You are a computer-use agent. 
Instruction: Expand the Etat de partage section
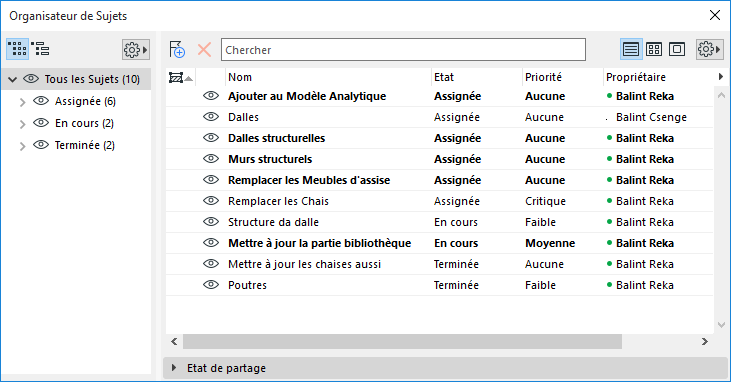(174, 368)
